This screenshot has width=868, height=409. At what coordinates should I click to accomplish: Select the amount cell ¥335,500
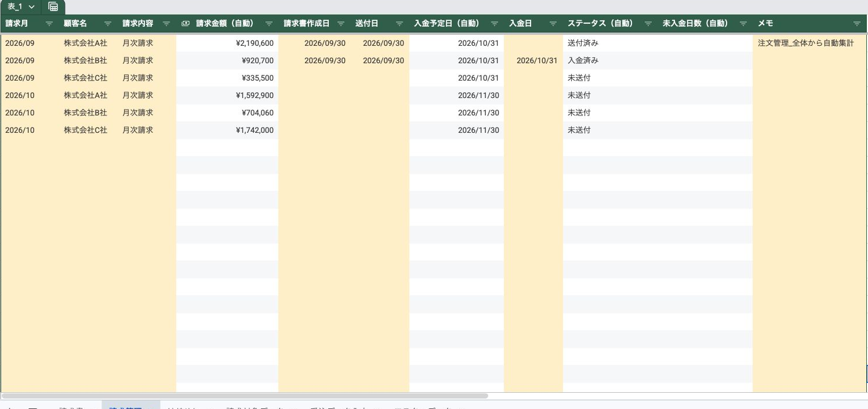click(x=227, y=78)
